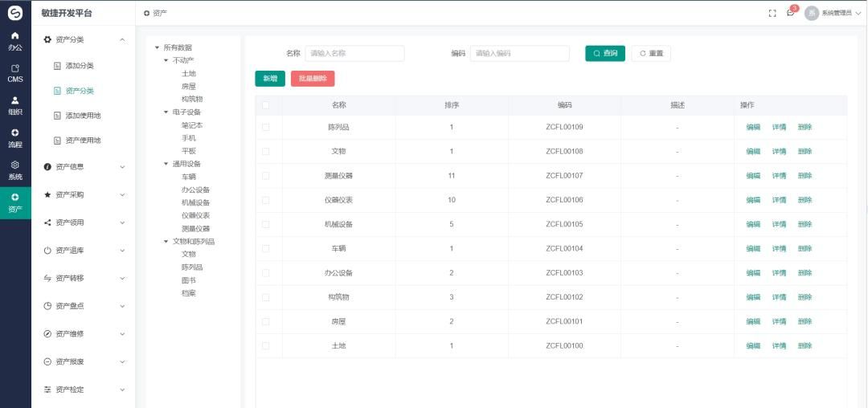This screenshot has width=868, height=408.
Task: Click the 排序 column header
Action: (x=452, y=105)
